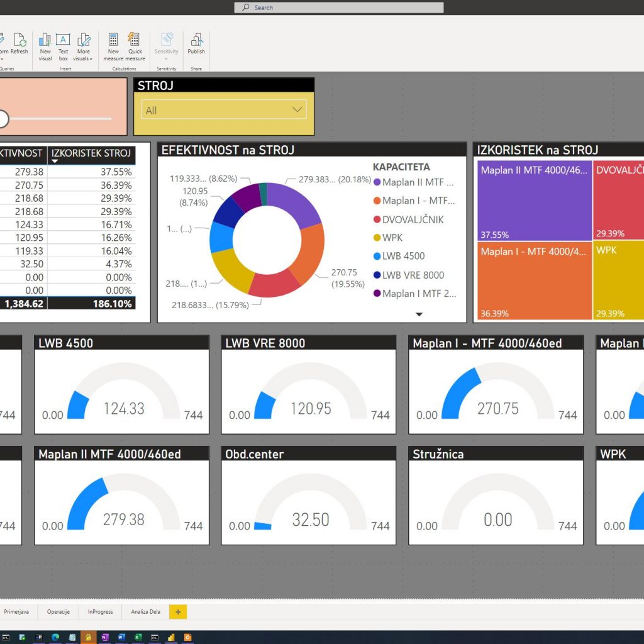The width and height of the screenshot is (644, 644).
Task: Click the Search box in title bar
Action: pos(339,8)
